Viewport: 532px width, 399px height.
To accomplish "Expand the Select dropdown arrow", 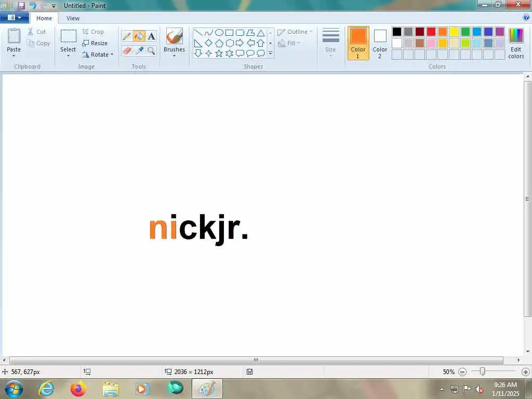I will click(x=68, y=56).
